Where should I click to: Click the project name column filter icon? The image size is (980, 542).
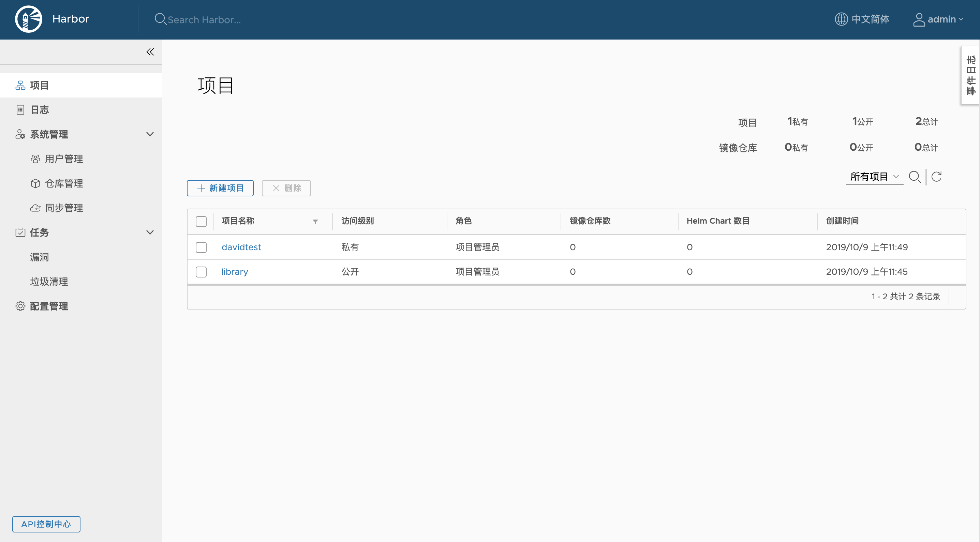(x=315, y=221)
